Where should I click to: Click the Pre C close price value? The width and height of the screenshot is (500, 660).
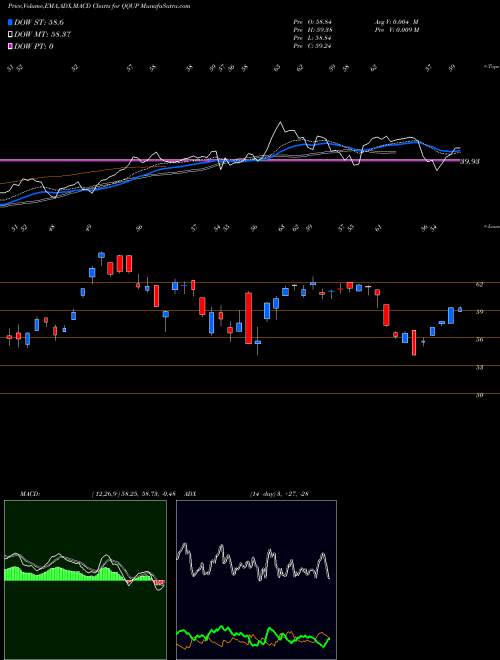(x=312, y=46)
